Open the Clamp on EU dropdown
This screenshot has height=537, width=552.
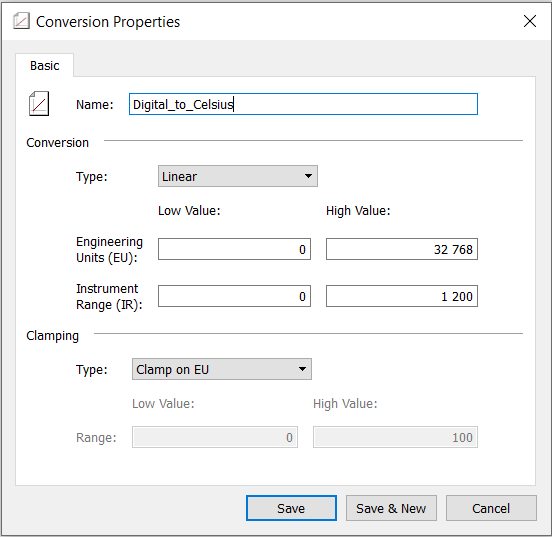pyautogui.click(x=222, y=369)
